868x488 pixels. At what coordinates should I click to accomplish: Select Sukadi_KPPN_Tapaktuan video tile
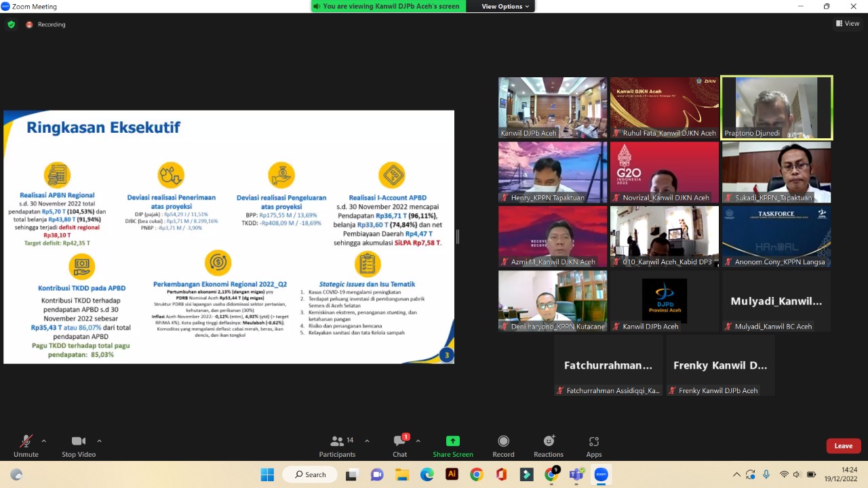(776, 172)
